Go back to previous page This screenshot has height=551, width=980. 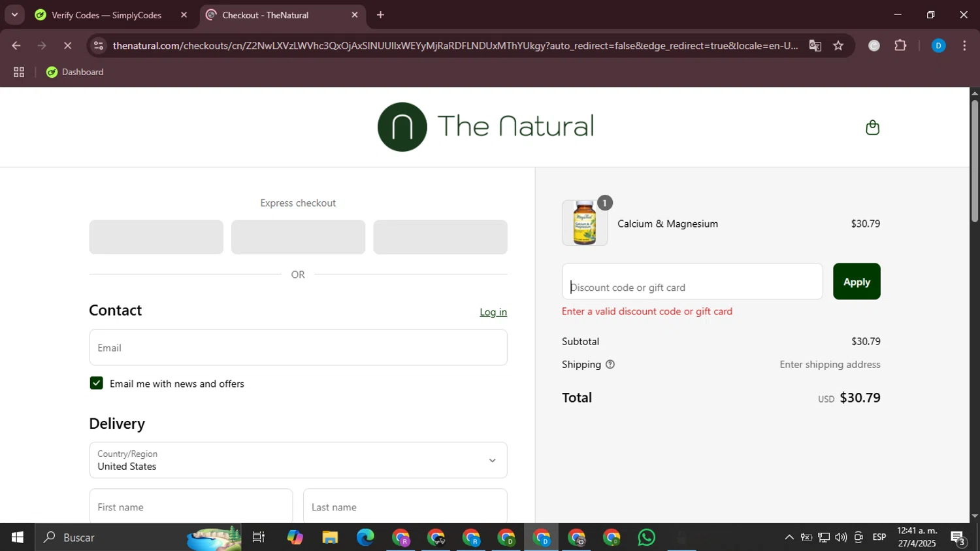[16, 46]
